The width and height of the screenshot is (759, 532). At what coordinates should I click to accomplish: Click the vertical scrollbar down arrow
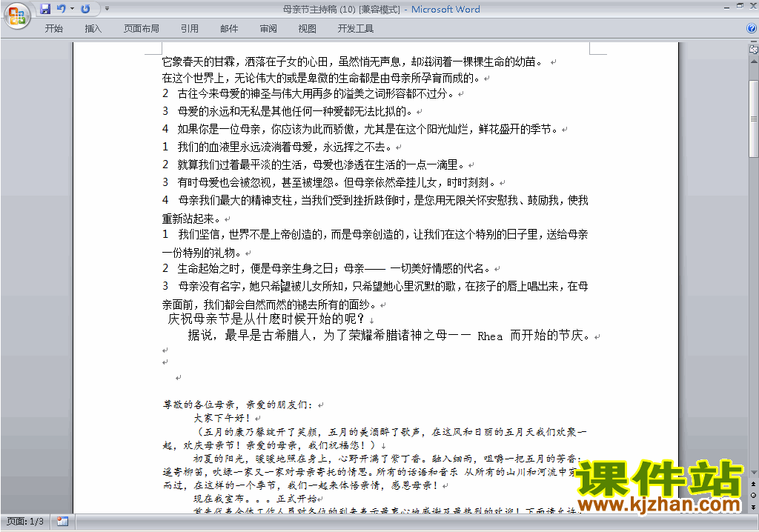754,472
